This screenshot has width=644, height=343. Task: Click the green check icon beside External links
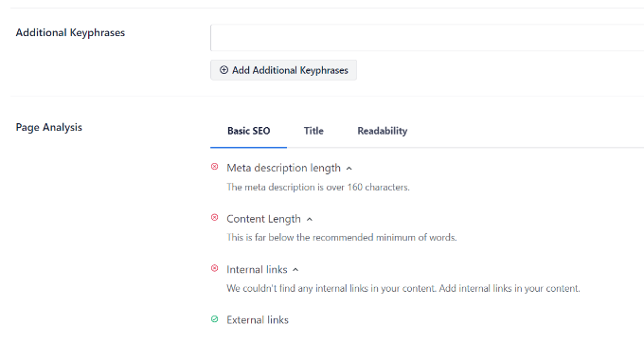(214, 318)
